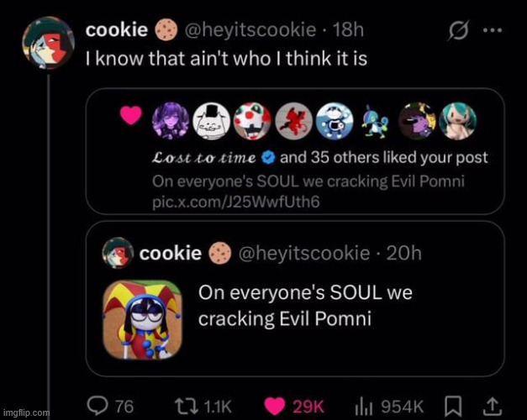Click the Grok slash-circle icon
The height and width of the screenshot is (420, 527).
click(458, 30)
